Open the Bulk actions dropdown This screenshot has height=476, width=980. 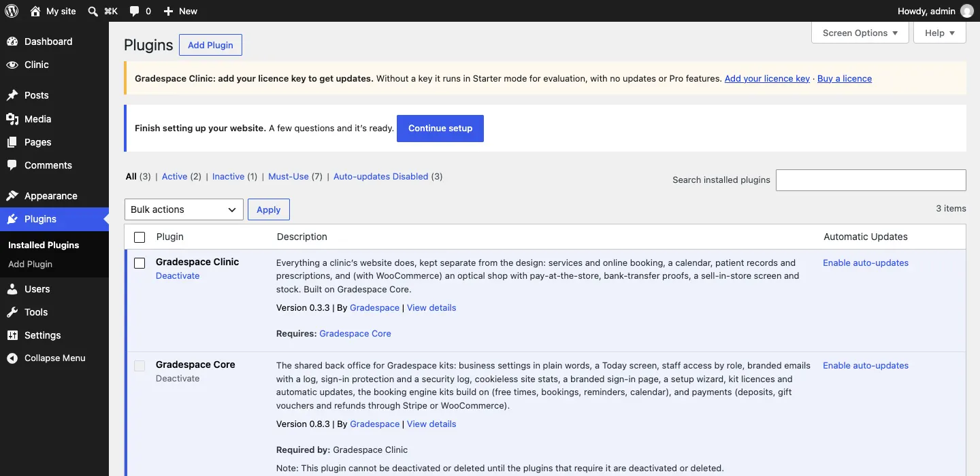[184, 209]
